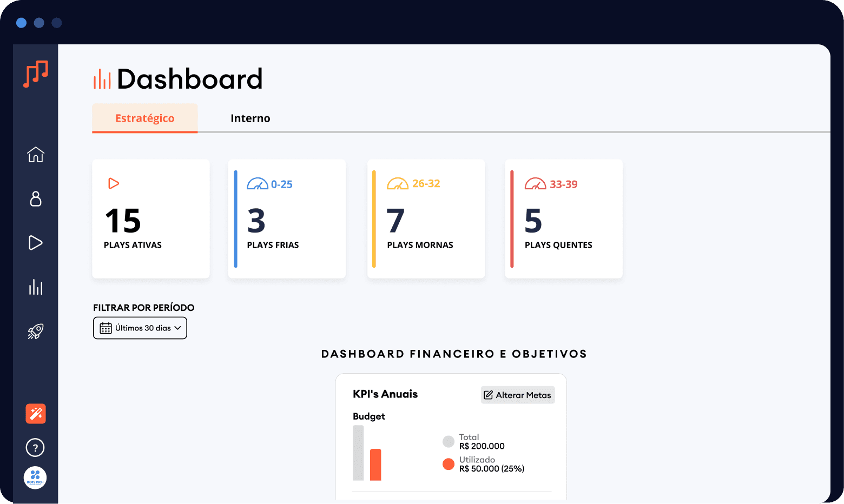Open the bar chart statistics icon
The width and height of the screenshot is (844, 504).
point(35,287)
